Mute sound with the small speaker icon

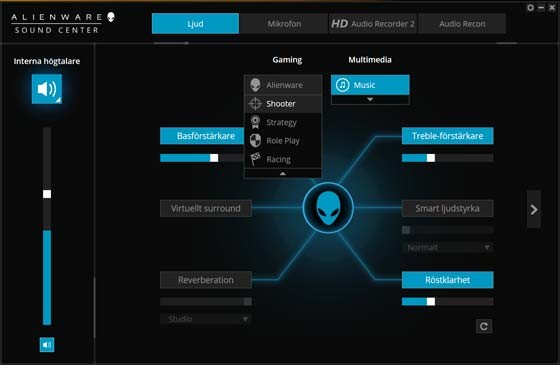[x=47, y=345]
